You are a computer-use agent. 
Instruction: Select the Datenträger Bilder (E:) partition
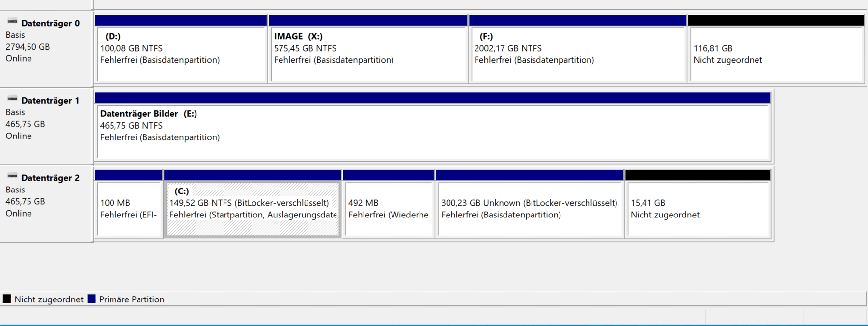click(432, 131)
